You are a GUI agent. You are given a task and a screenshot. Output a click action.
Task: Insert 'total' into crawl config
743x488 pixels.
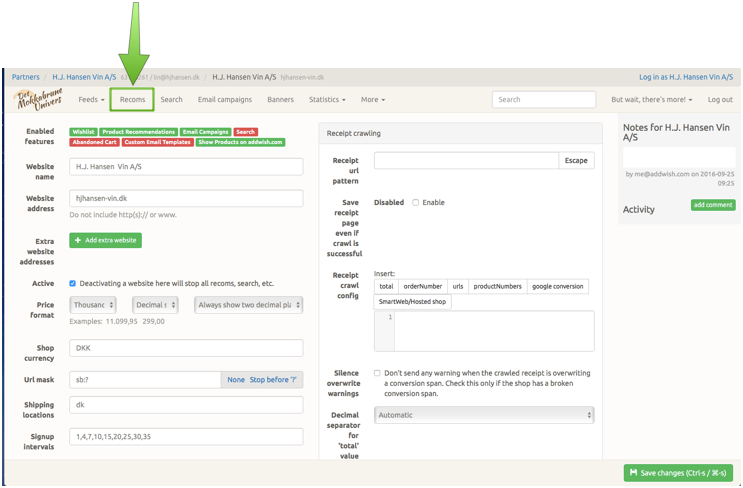[x=386, y=287]
